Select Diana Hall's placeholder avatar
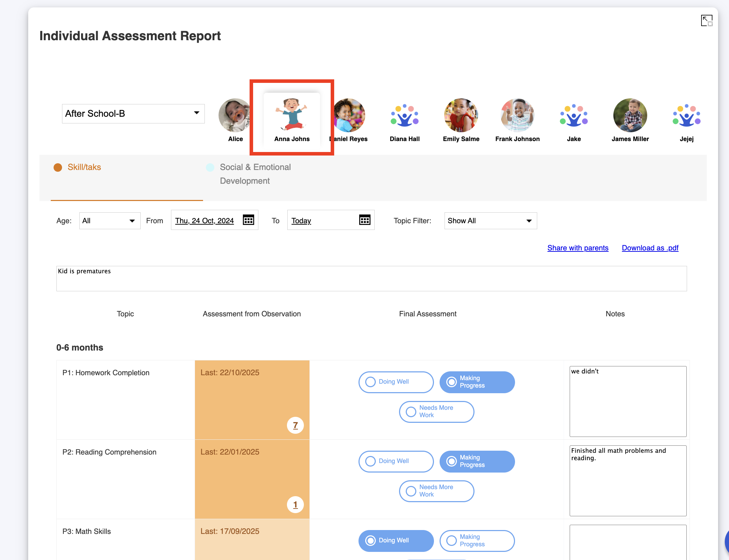 pos(404,115)
